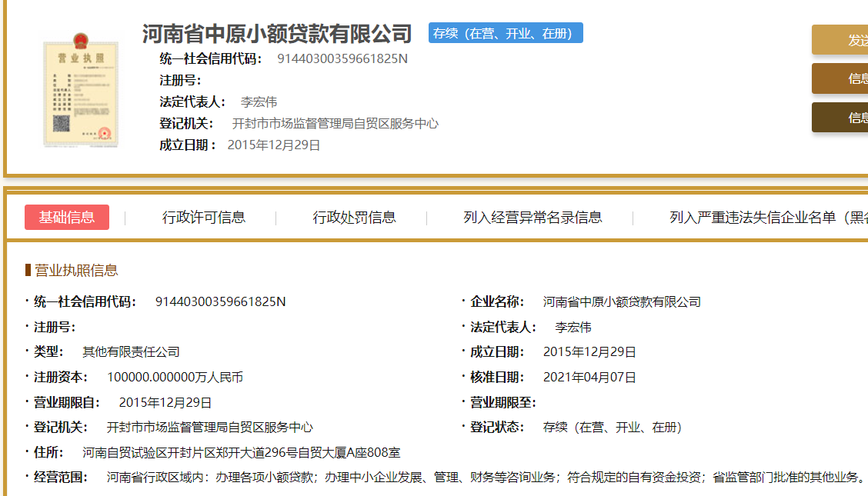Click company name 河南省中原小额贷款有限公司 heading

point(277,34)
